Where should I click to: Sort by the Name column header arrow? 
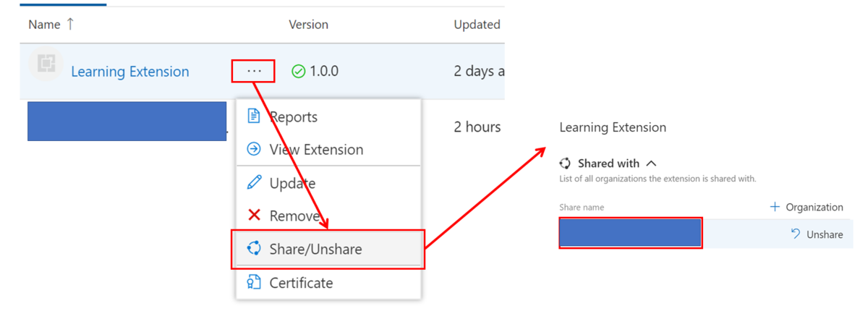(x=69, y=24)
